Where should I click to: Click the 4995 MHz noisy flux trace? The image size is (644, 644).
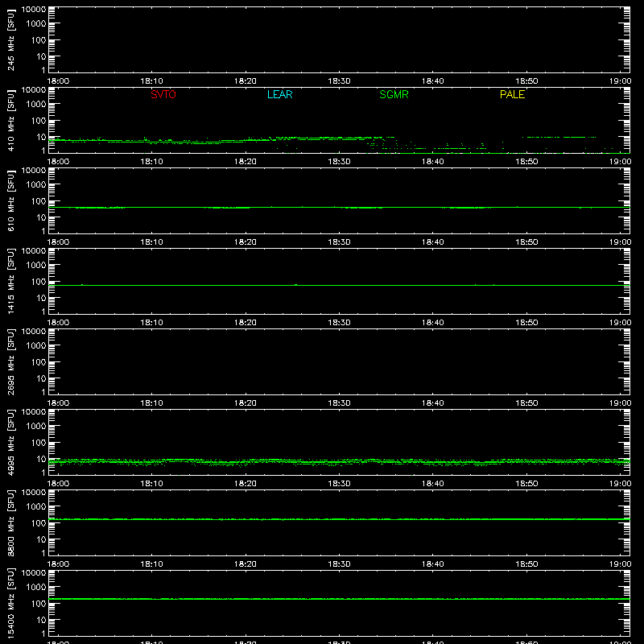339,462
